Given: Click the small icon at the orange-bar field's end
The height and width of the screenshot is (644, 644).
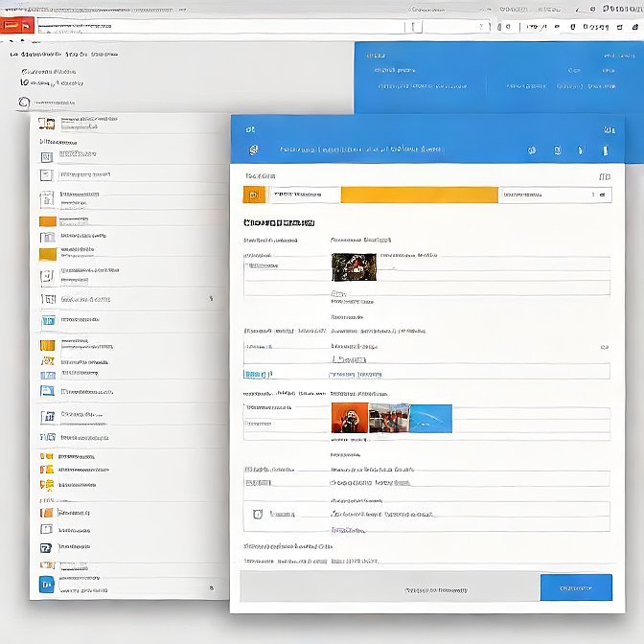Looking at the screenshot, I should point(602,195).
